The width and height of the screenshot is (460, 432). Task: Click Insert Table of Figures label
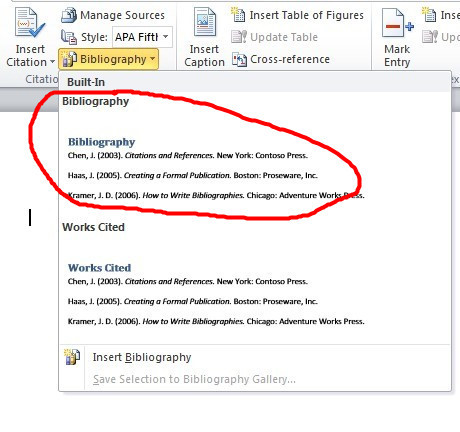tap(307, 15)
